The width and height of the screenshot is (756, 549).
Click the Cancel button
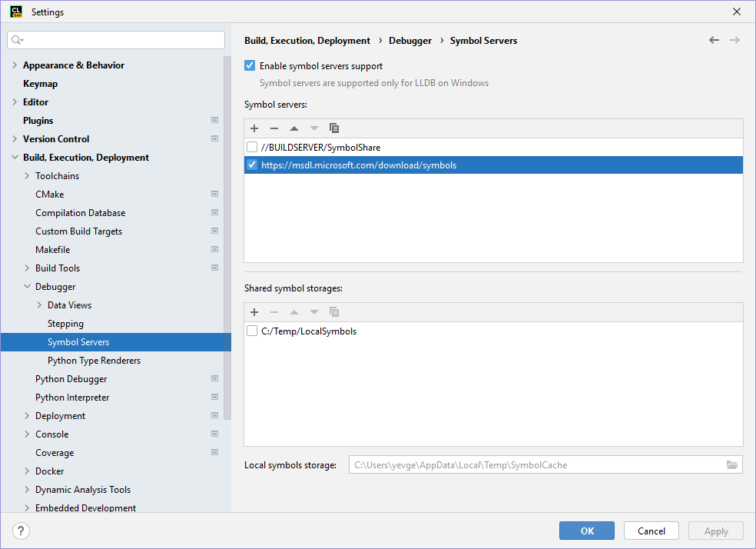(652, 531)
